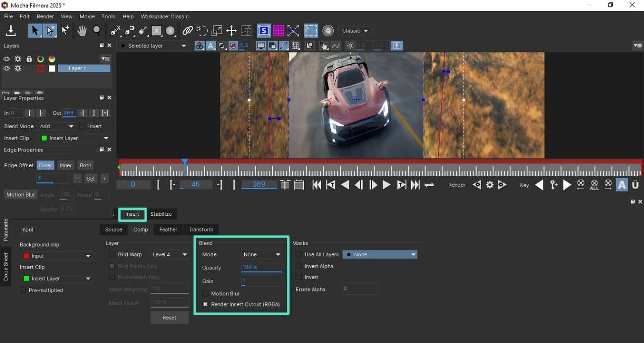Select the Both edge offset button
Screen dimensions: 644x343
[x=85, y=165]
